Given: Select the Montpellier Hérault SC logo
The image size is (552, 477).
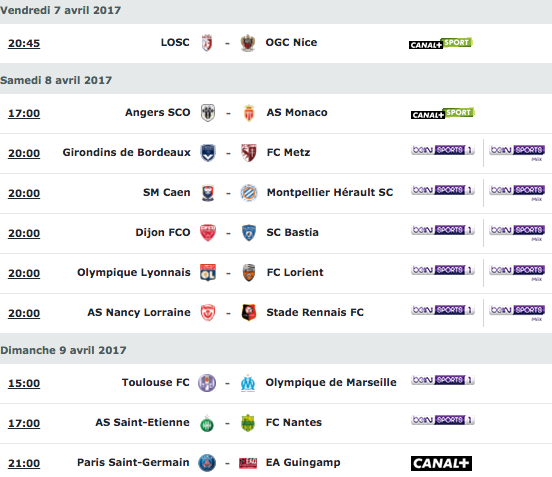Looking at the screenshot, I should pyautogui.click(x=249, y=193).
